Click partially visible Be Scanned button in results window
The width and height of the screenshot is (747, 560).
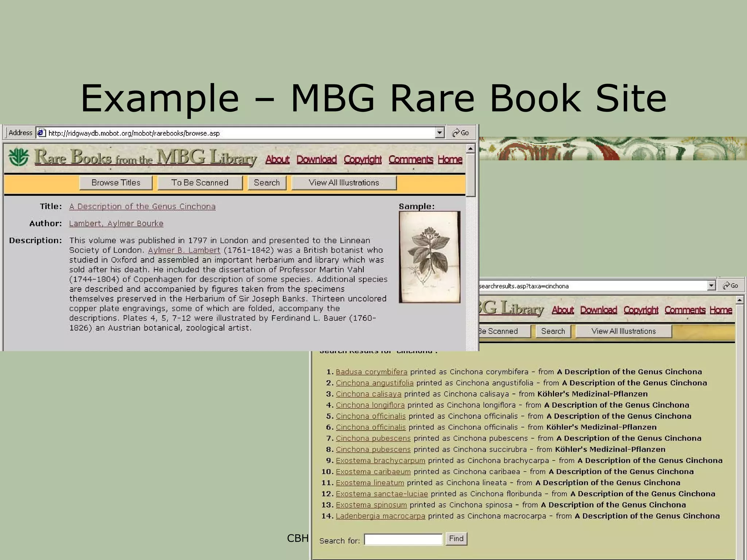tap(504, 331)
